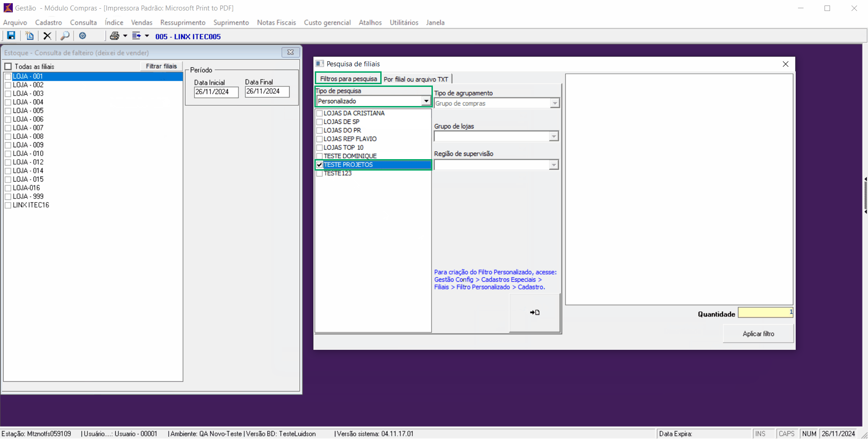Image resolution: width=868 pixels, height=439 pixels.
Task: Open the Consulta menu
Action: [x=83, y=22]
